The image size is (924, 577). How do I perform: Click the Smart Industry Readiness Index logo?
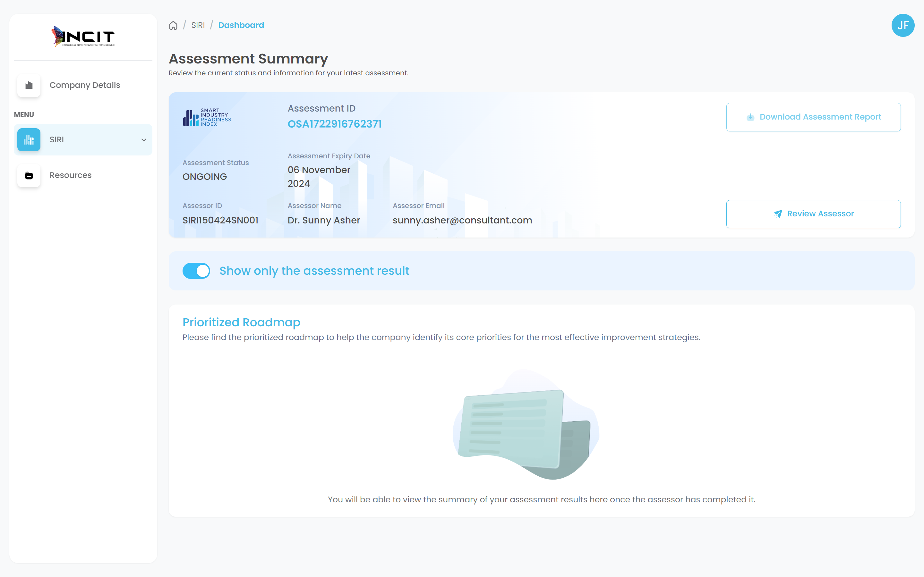[x=207, y=117]
